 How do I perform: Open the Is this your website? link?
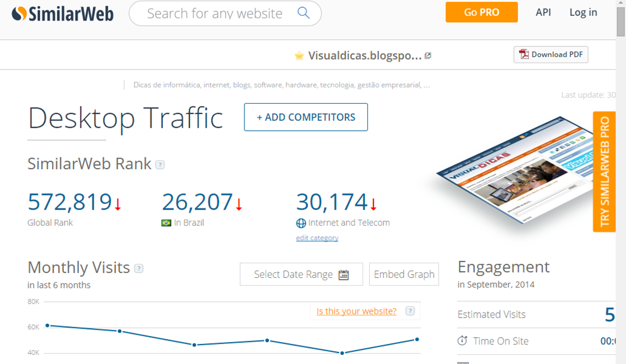click(x=356, y=311)
